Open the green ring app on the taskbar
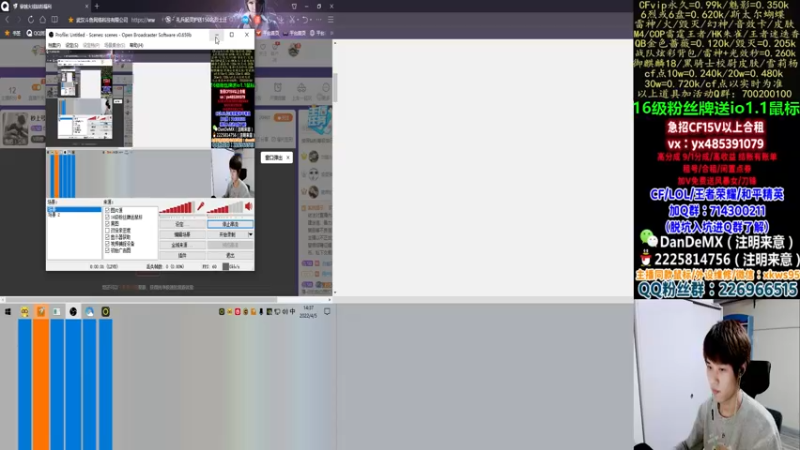The width and height of the screenshot is (800, 450). pyautogui.click(x=106, y=311)
